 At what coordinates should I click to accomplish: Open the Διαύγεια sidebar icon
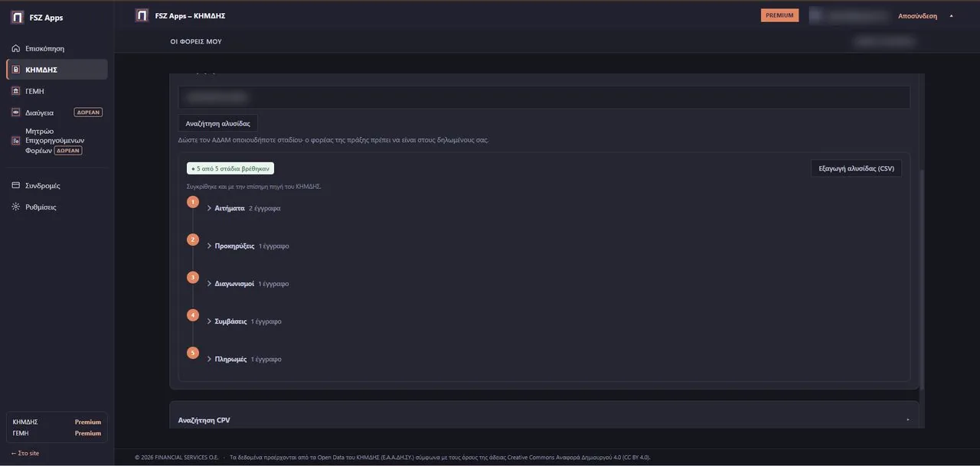click(x=16, y=112)
